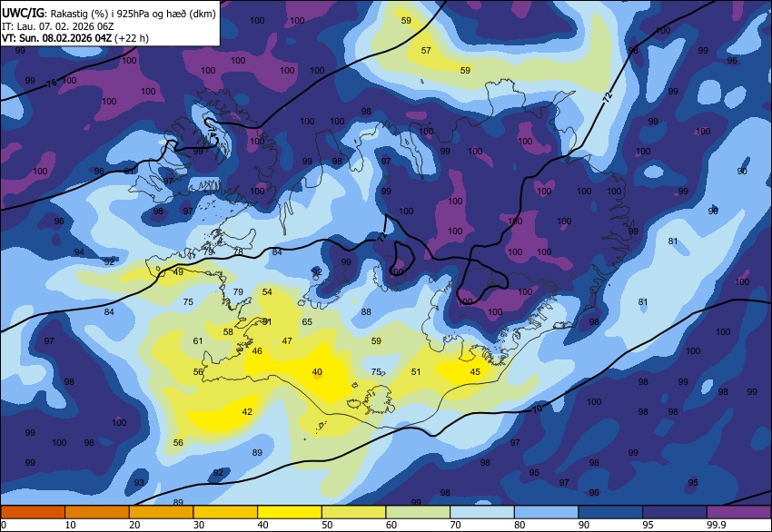This screenshot has width=772, height=532.
Task: Click the contour height label '76'
Action: coord(52,83)
